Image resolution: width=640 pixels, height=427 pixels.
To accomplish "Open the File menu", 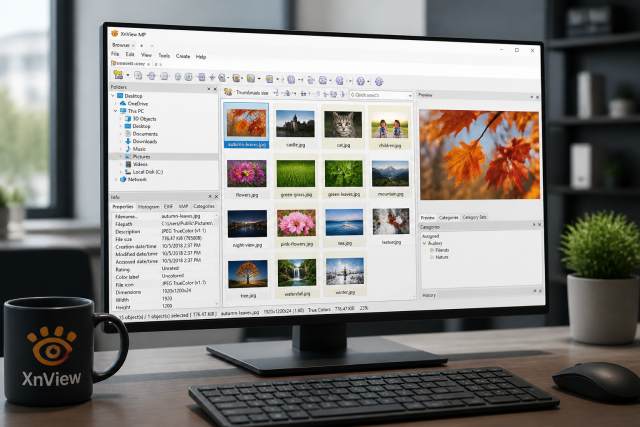I will pyautogui.click(x=115, y=54).
